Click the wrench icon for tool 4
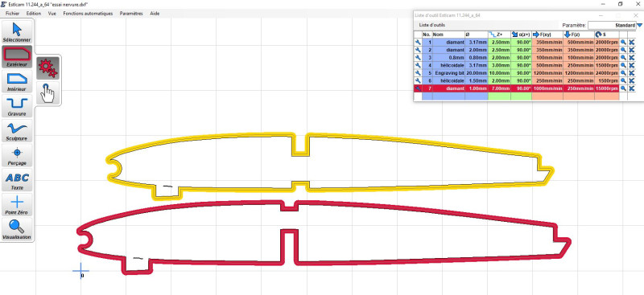 (418, 65)
